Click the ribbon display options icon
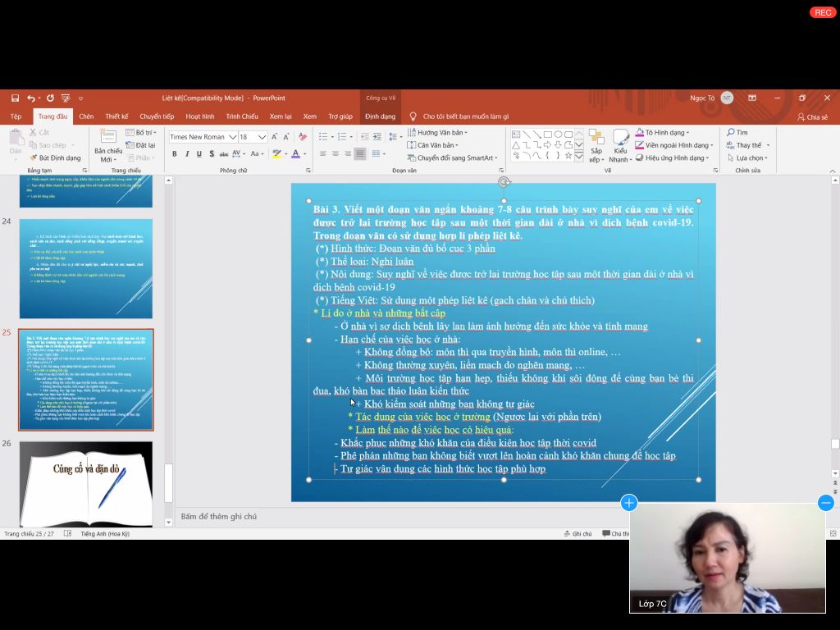This screenshot has width=840, height=630. pyautogui.click(x=752, y=98)
